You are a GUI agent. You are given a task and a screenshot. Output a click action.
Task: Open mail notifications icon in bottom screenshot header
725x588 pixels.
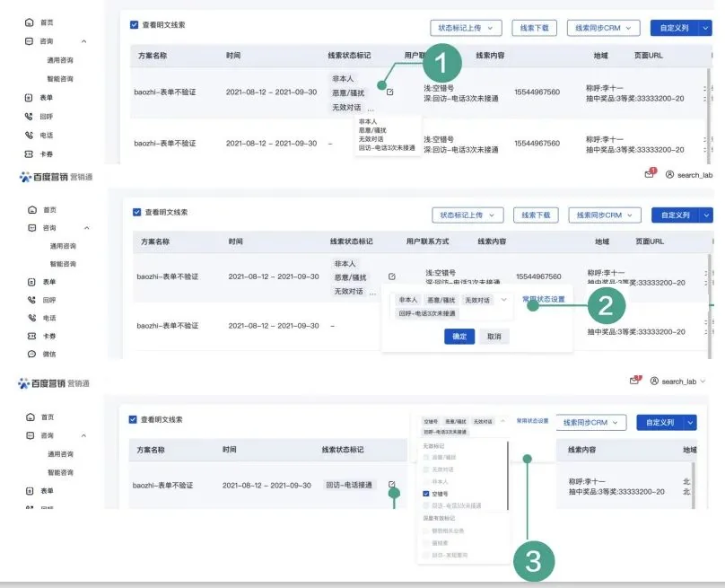coord(635,381)
